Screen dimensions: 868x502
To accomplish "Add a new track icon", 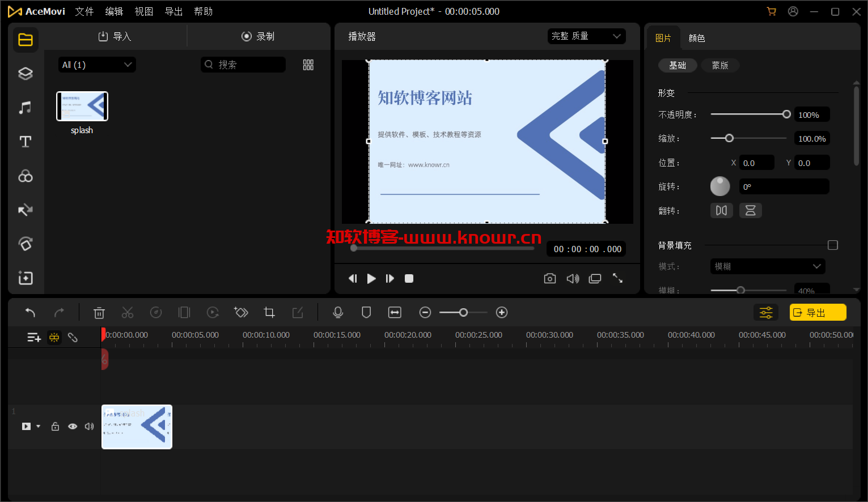I will pos(34,337).
